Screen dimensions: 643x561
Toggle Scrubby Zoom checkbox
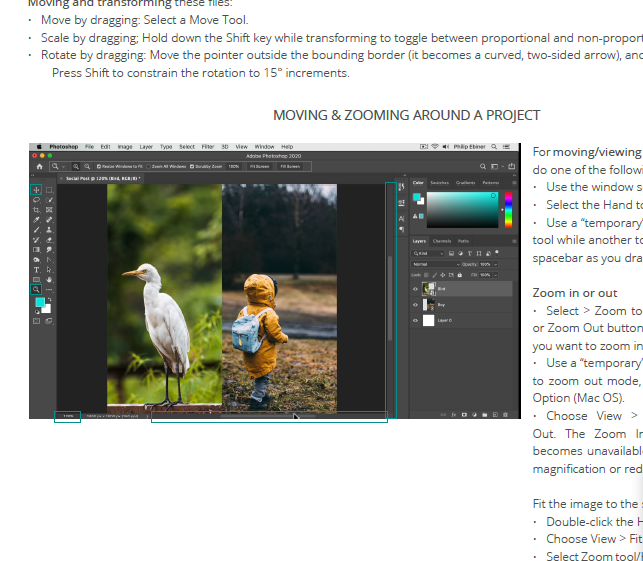(x=192, y=166)
